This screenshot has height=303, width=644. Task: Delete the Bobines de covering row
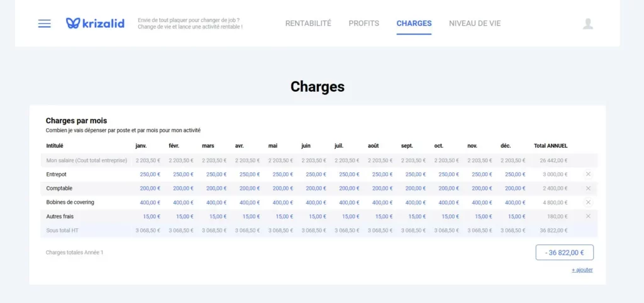588,202
